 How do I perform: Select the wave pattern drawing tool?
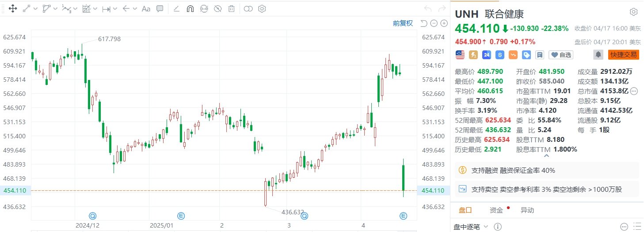point(66,8)
